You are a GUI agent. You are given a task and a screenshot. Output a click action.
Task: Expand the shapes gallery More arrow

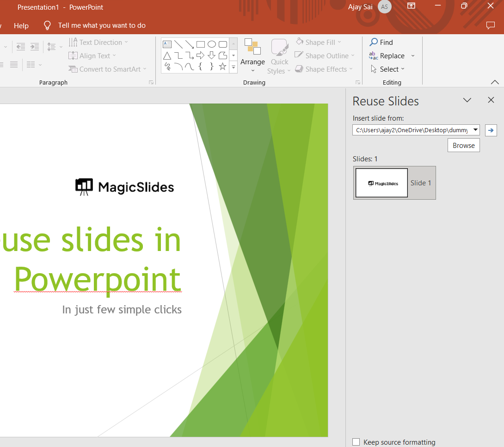(234, 67)
